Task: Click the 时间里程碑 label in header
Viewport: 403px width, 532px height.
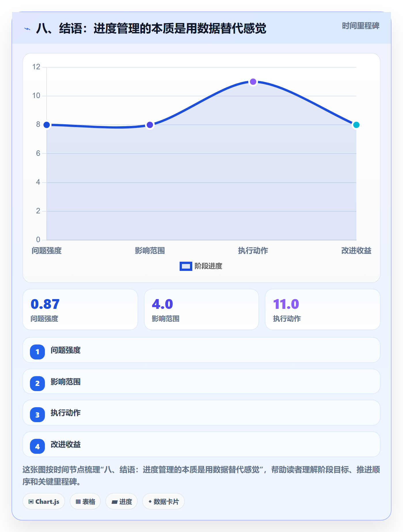Action: click(360, 26)
